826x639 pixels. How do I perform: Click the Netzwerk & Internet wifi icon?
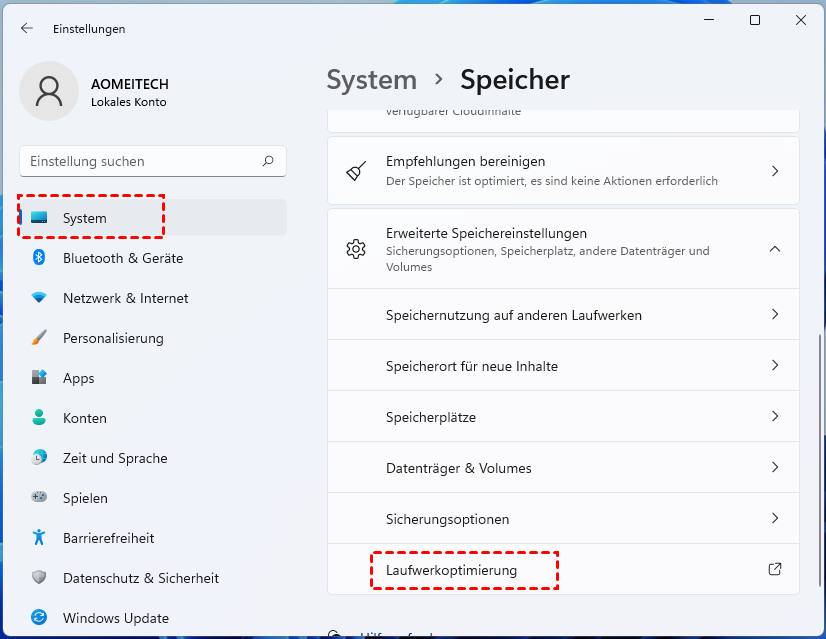pyautogui.click(x=39, y=298)
